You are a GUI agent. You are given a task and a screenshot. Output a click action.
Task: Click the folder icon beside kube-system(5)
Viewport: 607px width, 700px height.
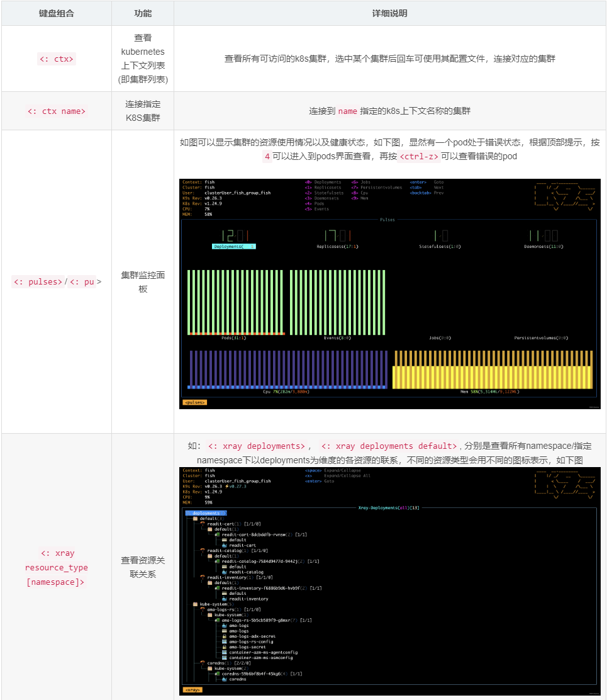pyautogui.click(x=195, y=604)
